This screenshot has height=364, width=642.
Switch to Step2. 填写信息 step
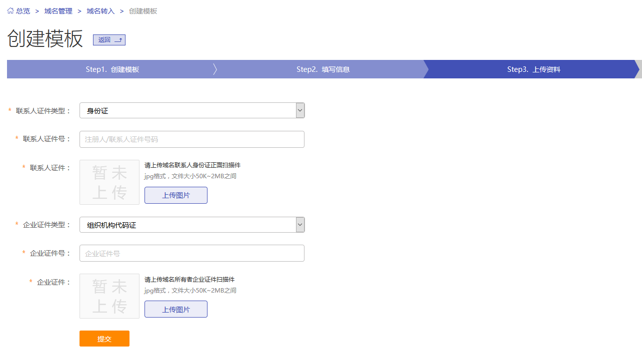pyautogui.click(x=322, y=69)
